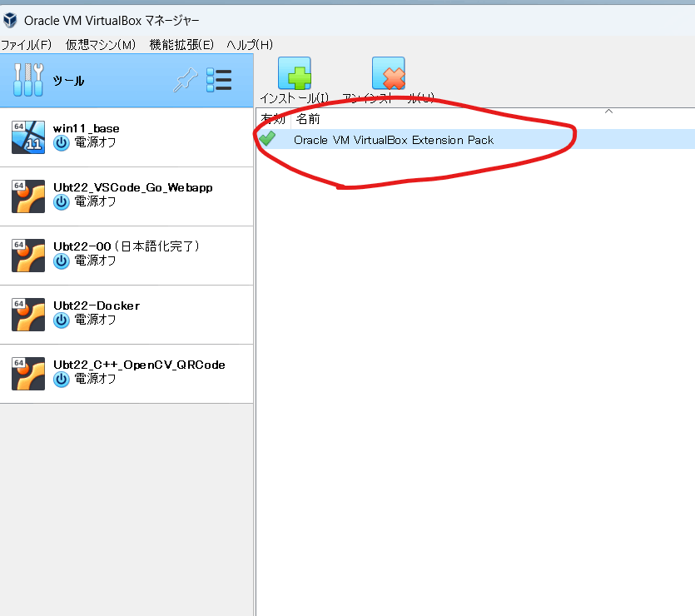The height and width of the screenshot is (616, 695).
Task: Click power-off status icon for Ubt22_VSCode_Go_Webapp
Action: 62,202
